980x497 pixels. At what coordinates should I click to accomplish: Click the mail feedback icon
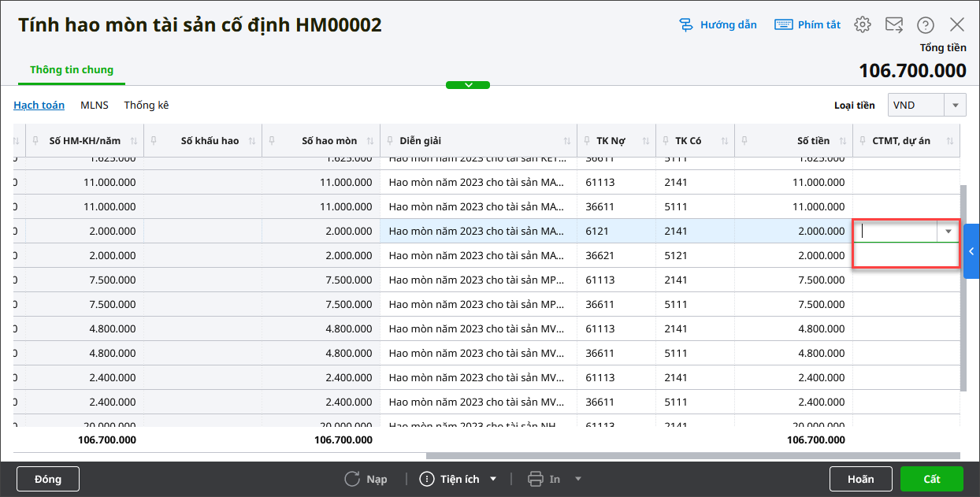894,24
